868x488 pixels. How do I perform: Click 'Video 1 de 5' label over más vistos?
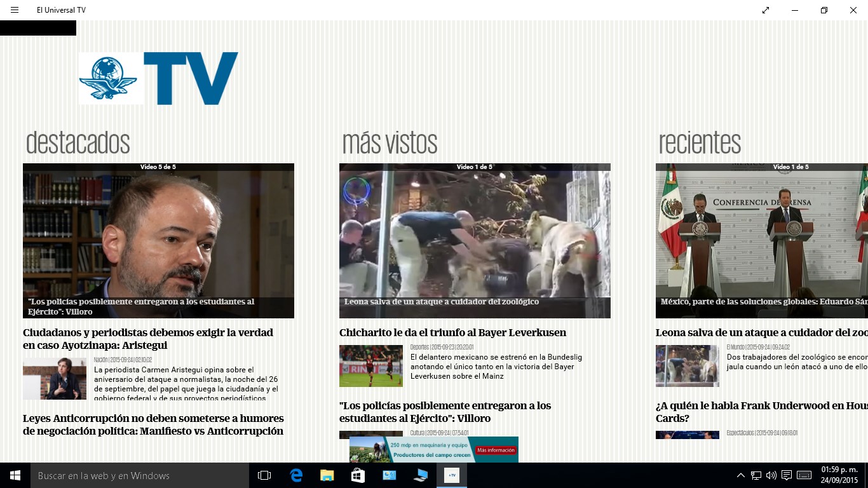click(475, 167)
